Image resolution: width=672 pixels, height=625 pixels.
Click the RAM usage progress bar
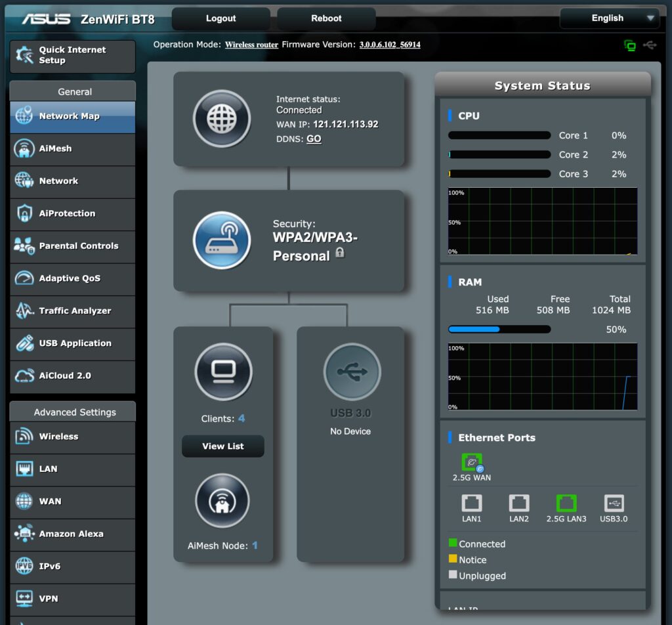point(499,329)
